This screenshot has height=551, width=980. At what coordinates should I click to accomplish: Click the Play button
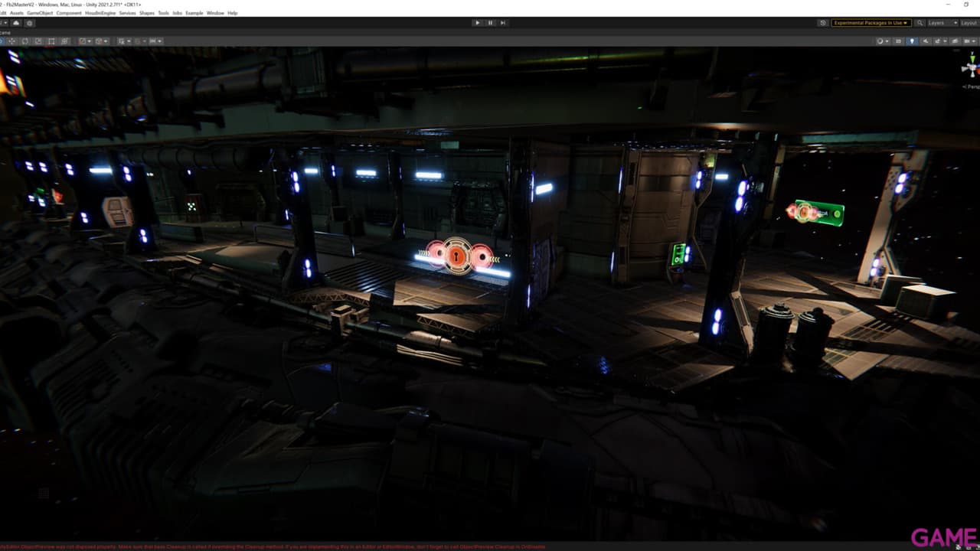pyautogui.click(x=478, y=23)
